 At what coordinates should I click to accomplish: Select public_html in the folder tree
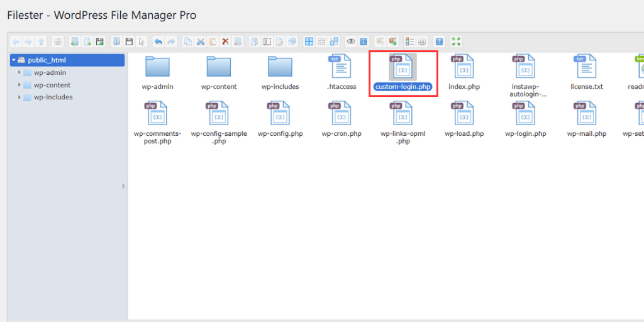(x=67, y=60)
